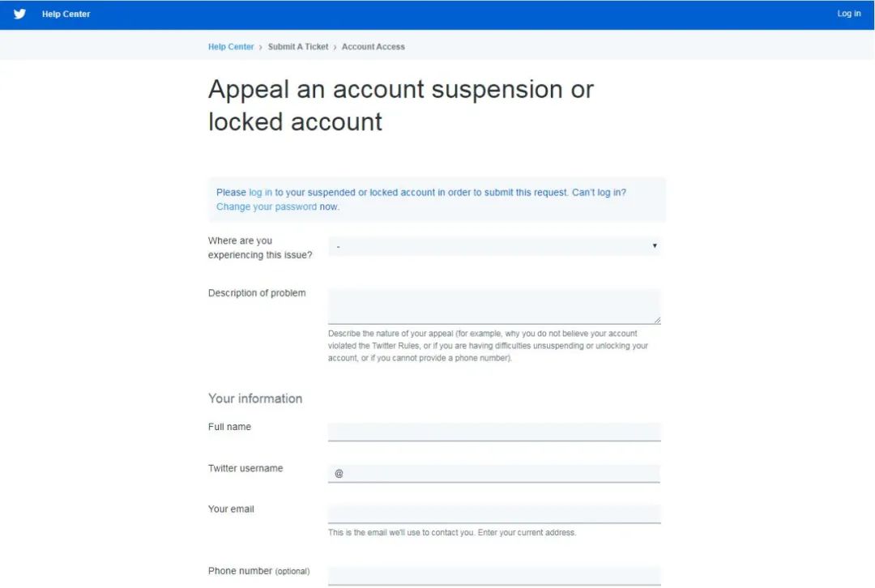This screenshot has width=875, height=588.
Task: Click into the Full name field
Action: [494, 432]
